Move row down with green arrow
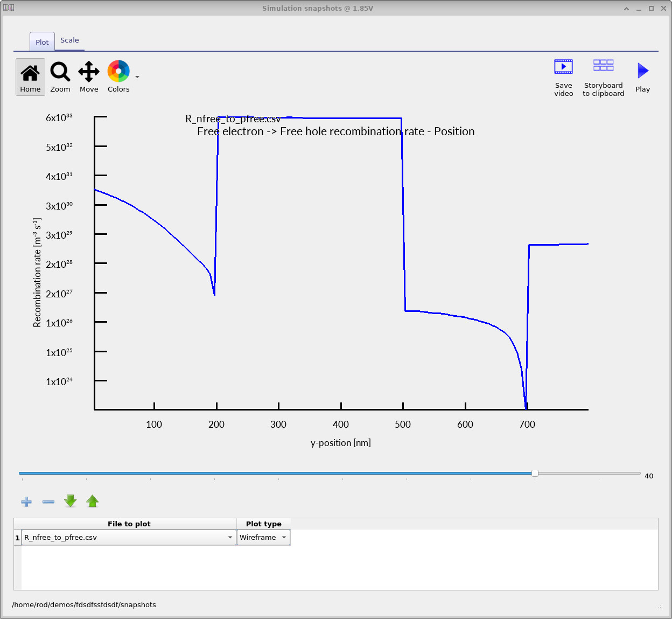Viewport: 672px width, 619px height. tap(71, 501)
